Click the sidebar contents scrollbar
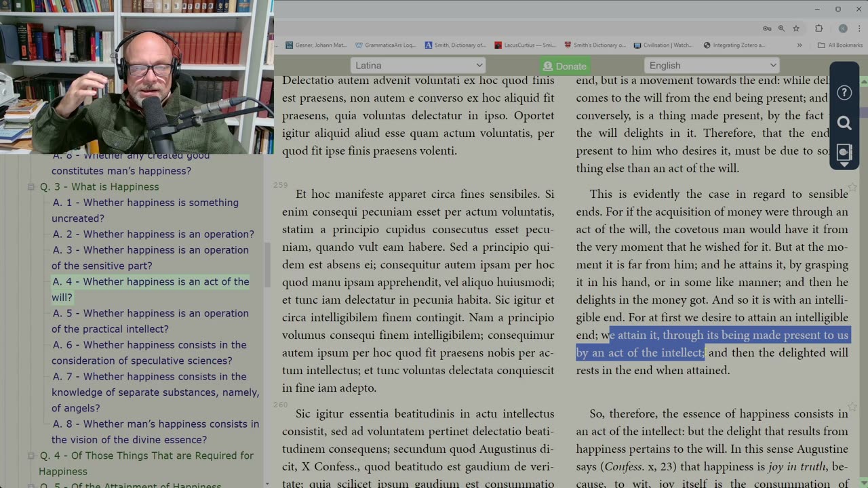The width and height of the screenshot is (868, 488). (x=267, y=264)
